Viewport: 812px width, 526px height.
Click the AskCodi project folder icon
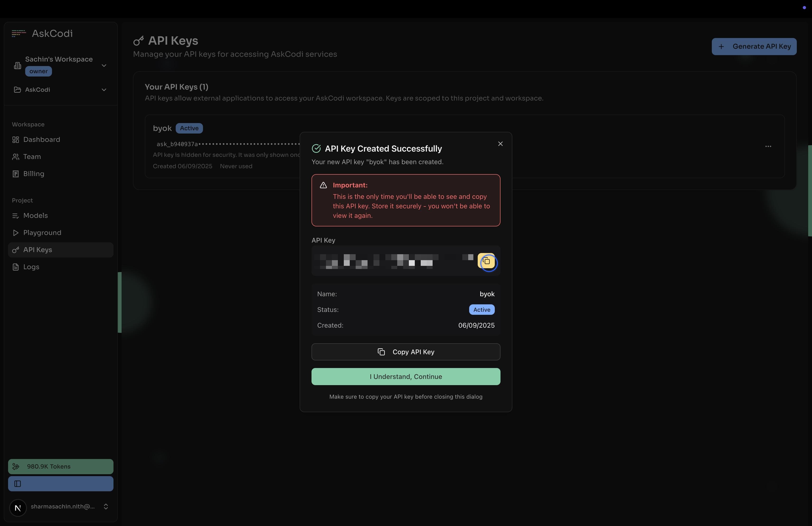17,90
